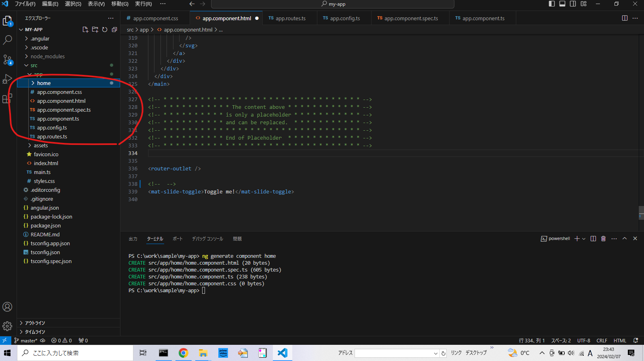Viewport: 644px width, 361px height.
Task: Collapse the src folder
Action: pyautogui.click(x=68, y=65)
